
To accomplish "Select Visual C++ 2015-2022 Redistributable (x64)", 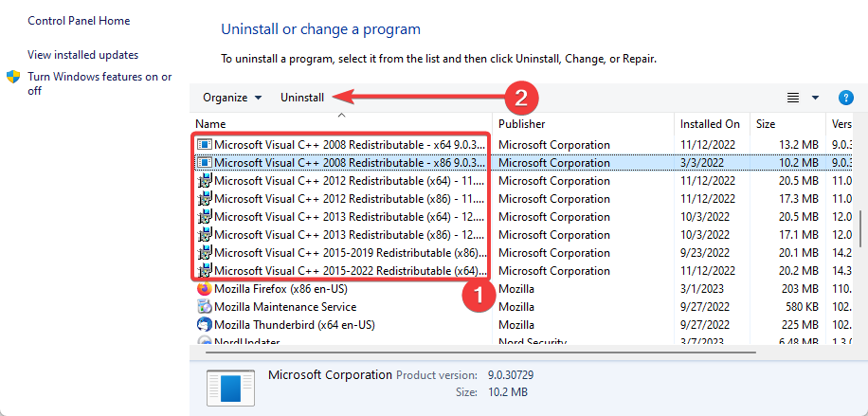I will [351, 271].
